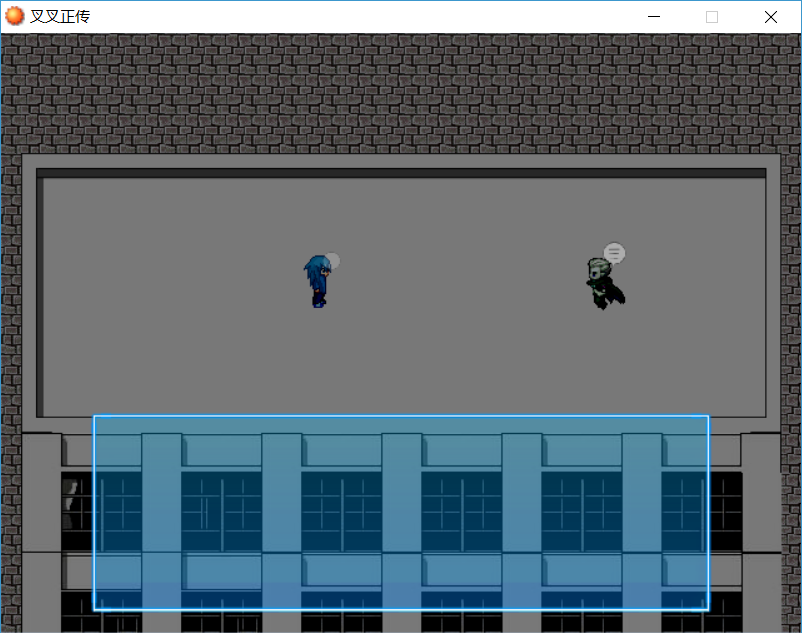The image size is (802, 633).
Task: Click the translucent blue message window
Action: pos(401,513)
